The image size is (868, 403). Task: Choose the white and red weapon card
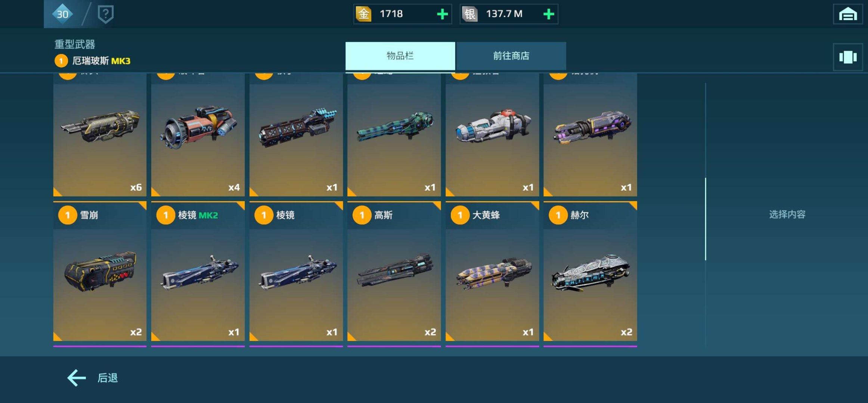pyautogui.click(x=492, y=134)
